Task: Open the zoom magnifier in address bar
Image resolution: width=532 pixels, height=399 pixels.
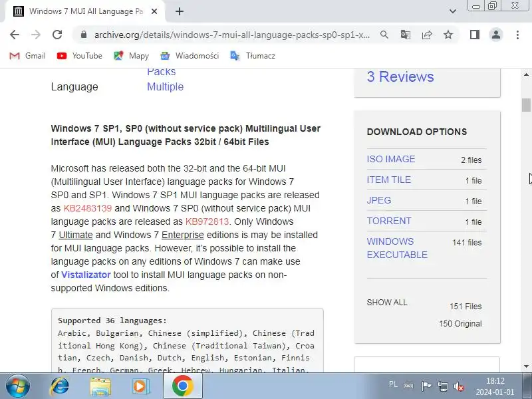Action: pos(384,35)
